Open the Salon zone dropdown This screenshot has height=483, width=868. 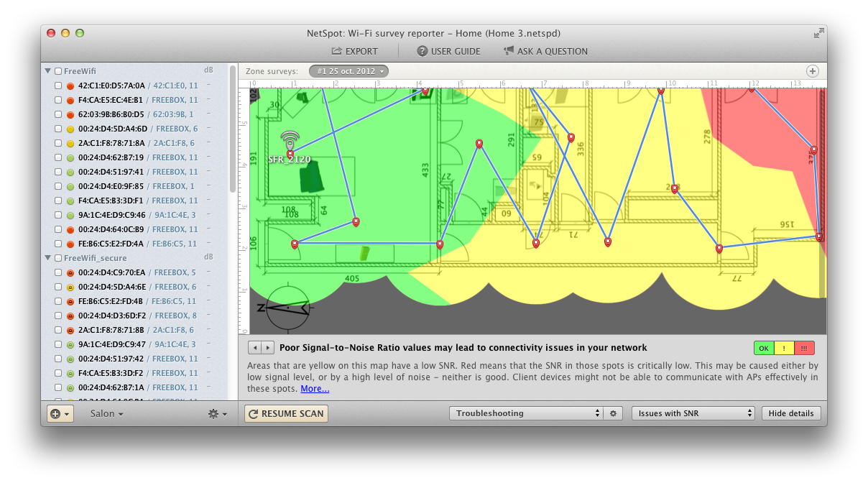[x=106, y=414]
